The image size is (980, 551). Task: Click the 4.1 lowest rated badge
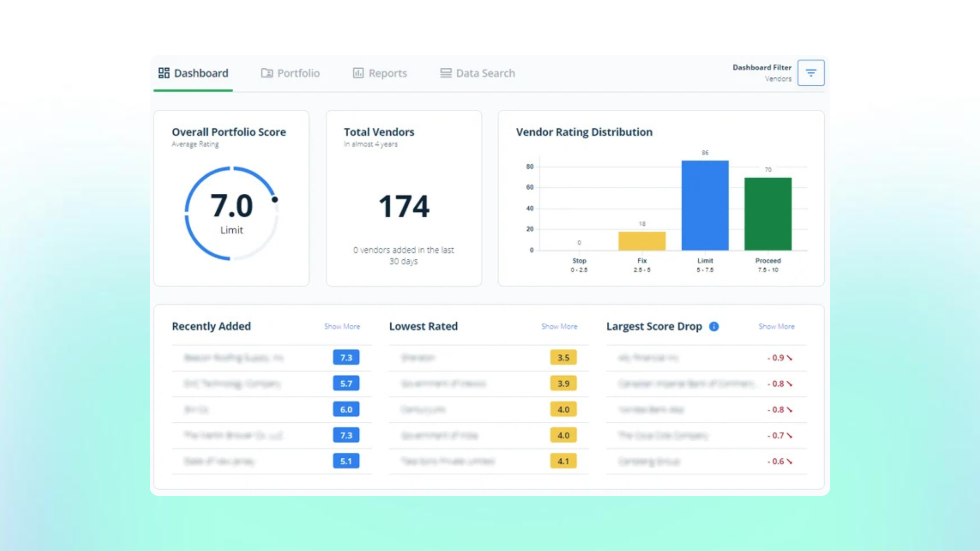point(563,461)
